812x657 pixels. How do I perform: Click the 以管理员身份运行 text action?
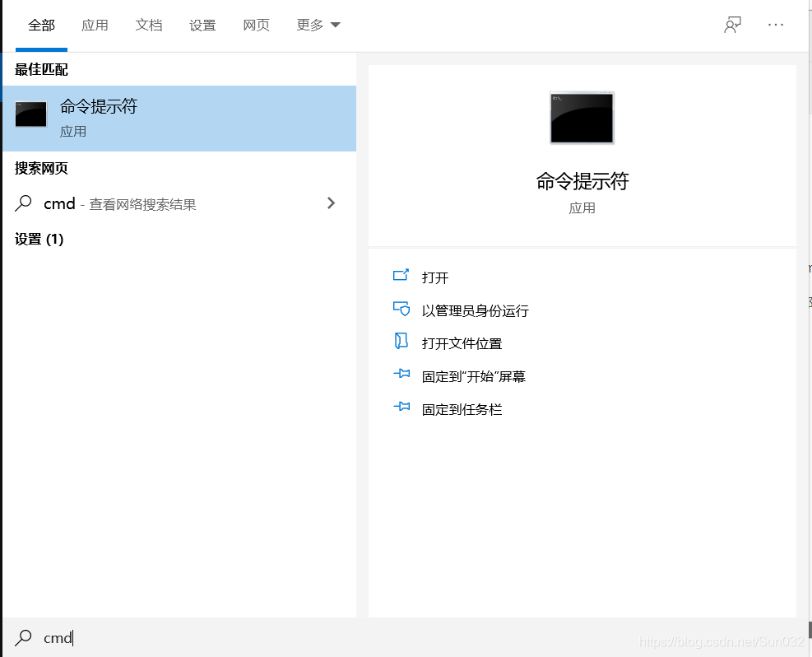(475, 310)
